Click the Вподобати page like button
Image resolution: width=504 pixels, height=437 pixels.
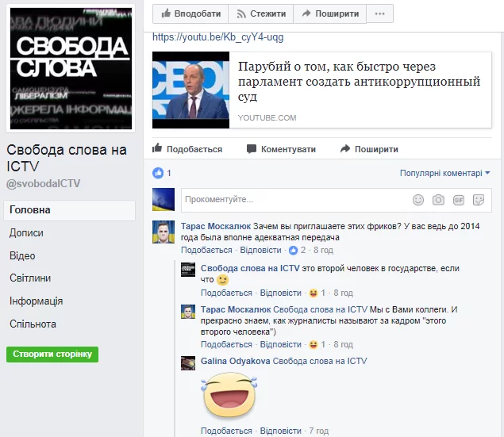click(x=190, y=13)
